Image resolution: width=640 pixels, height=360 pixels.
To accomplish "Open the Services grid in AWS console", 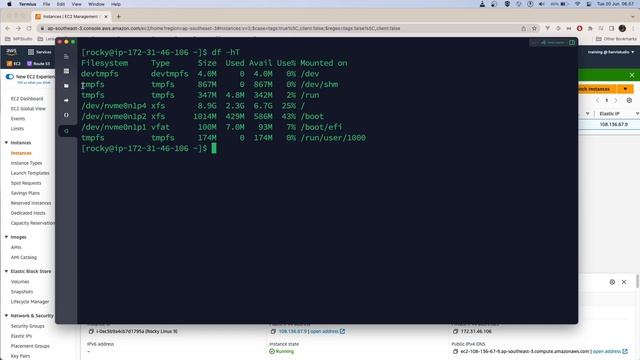I will 40,52.
